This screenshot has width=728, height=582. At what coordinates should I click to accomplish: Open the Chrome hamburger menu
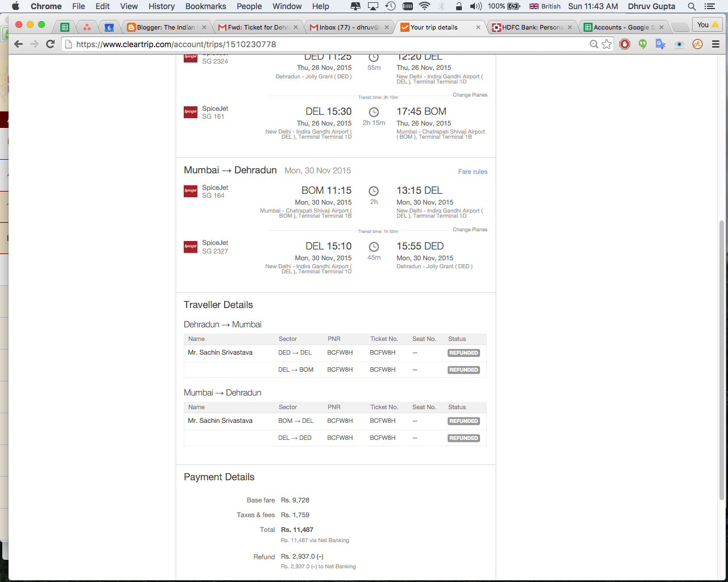coord(715,44)
